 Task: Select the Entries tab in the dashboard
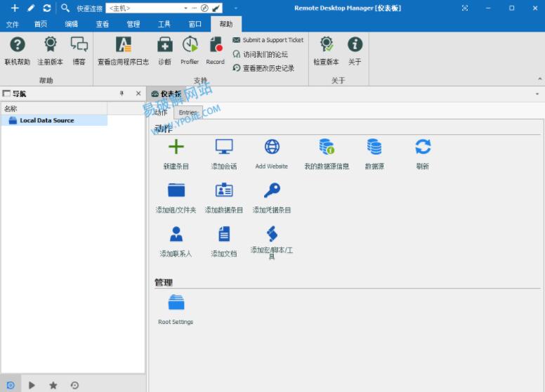coord(188,112)
